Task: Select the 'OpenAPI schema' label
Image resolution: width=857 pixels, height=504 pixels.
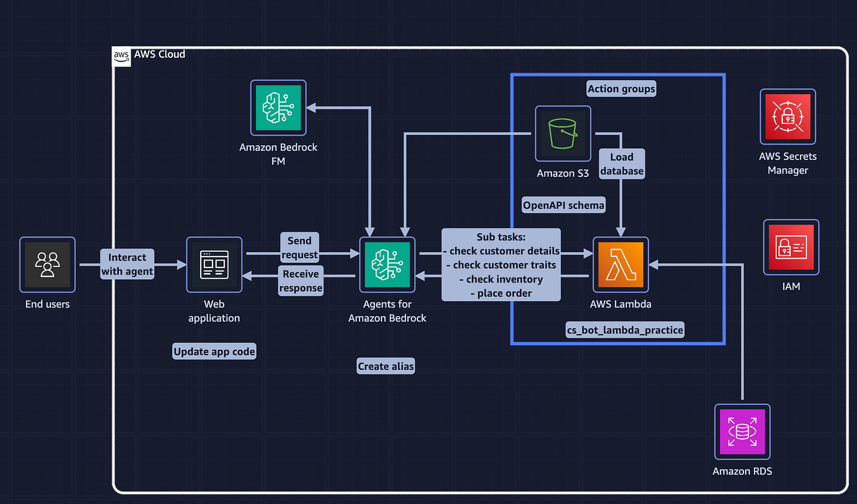Action: click(564, 205)
